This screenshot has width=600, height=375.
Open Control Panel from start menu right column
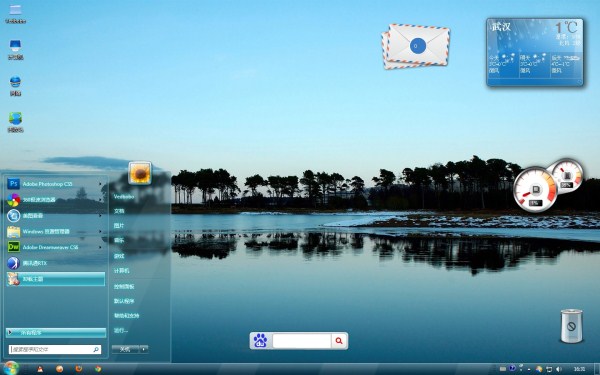(x=124, y=286)
